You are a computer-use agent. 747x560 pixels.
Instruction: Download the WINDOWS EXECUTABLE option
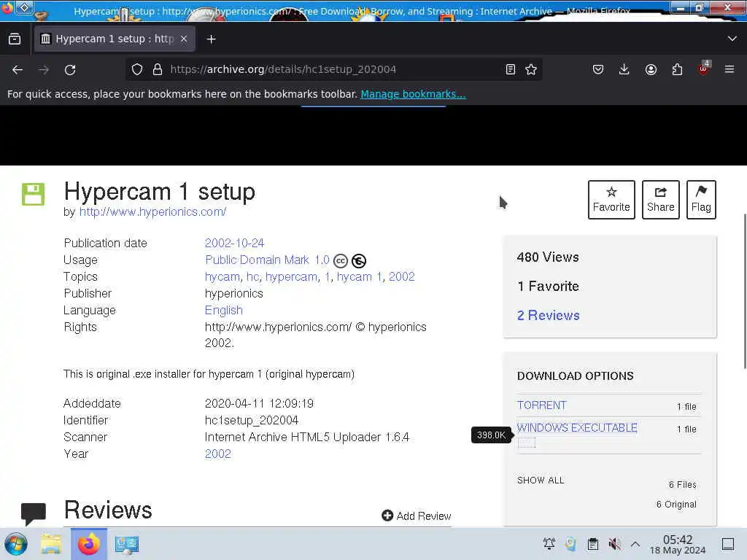click(577, 427)
